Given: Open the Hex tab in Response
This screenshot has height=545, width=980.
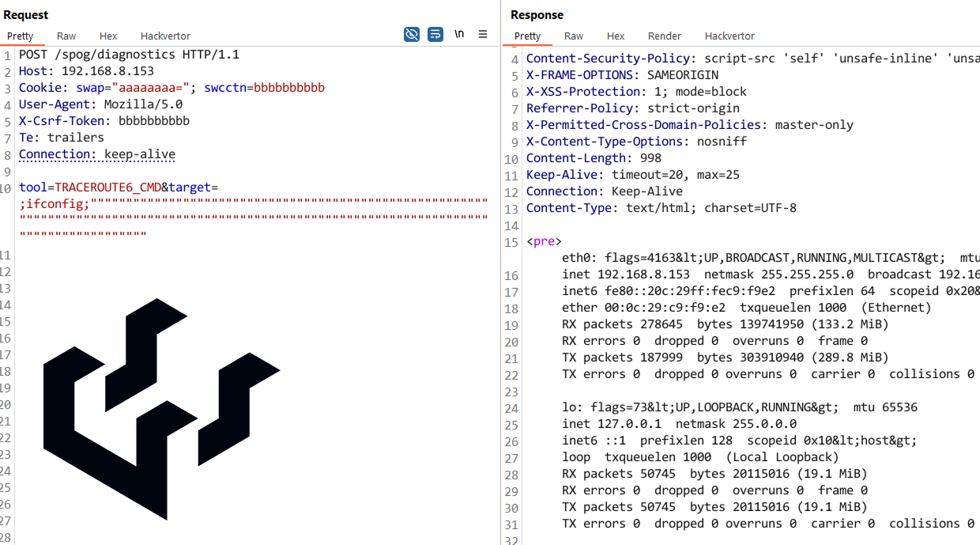Looking at the screenshot, I should (616, 36).
